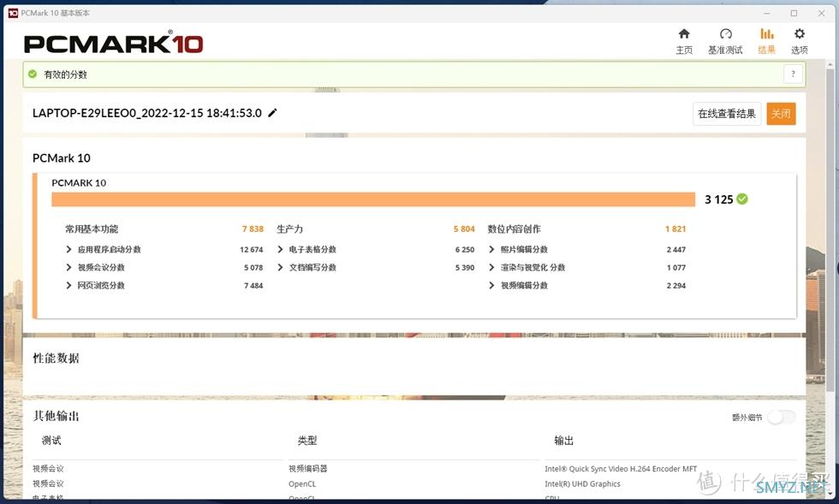Expand 视频编辑分数 row

click(x=491, y=286)
